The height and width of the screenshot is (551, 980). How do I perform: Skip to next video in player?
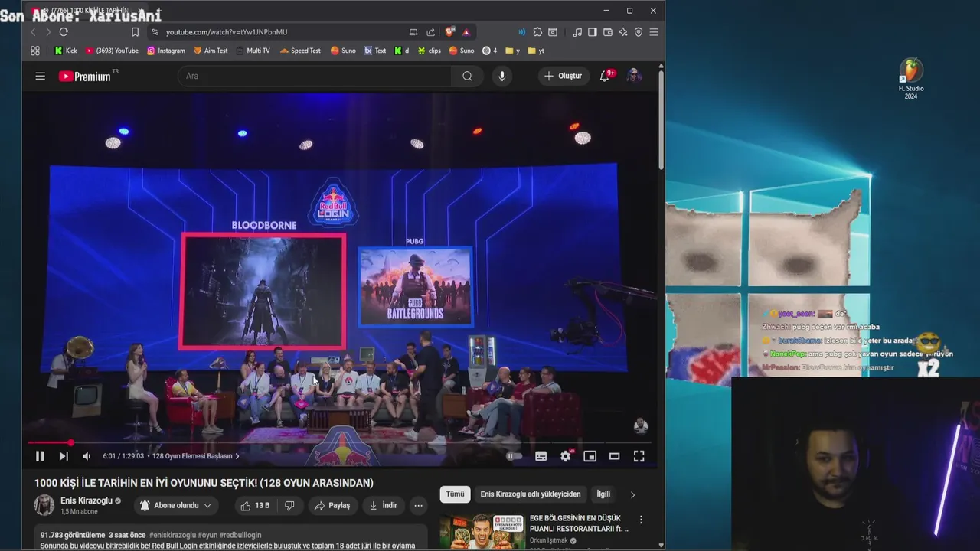64,456
